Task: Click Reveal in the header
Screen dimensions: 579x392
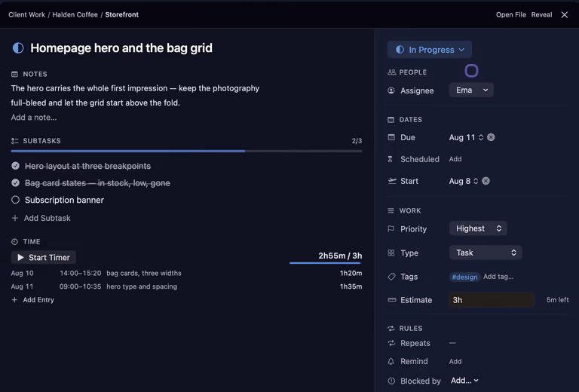Action: click(x=541, y=15)
